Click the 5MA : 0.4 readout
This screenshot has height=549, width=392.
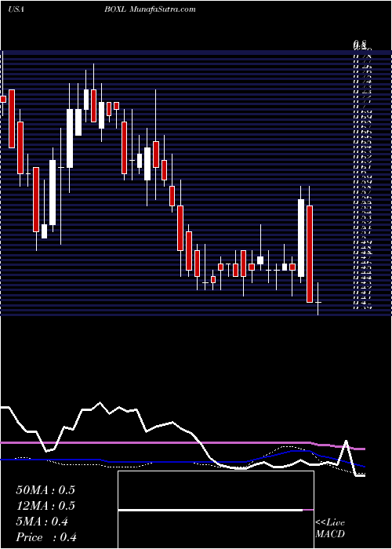[x=42, y=522]
